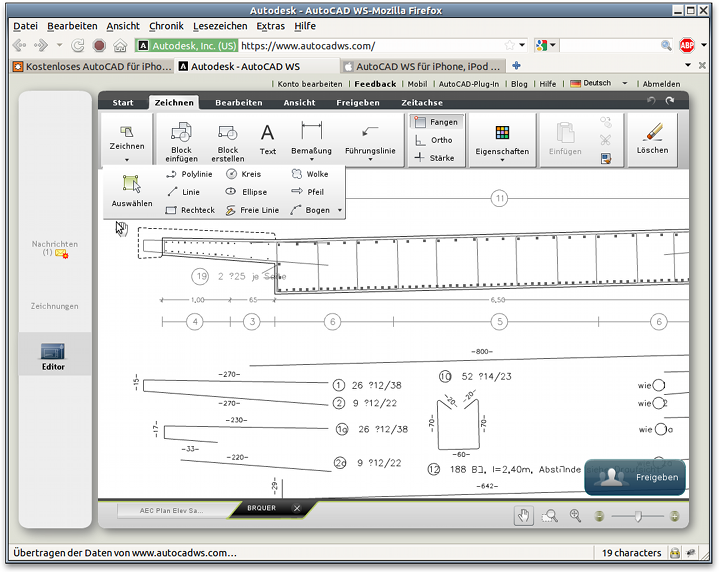Viewport: 719px width, 572px height.
Task: Activate the pan hand tool
Action: (x=523, y=515)
